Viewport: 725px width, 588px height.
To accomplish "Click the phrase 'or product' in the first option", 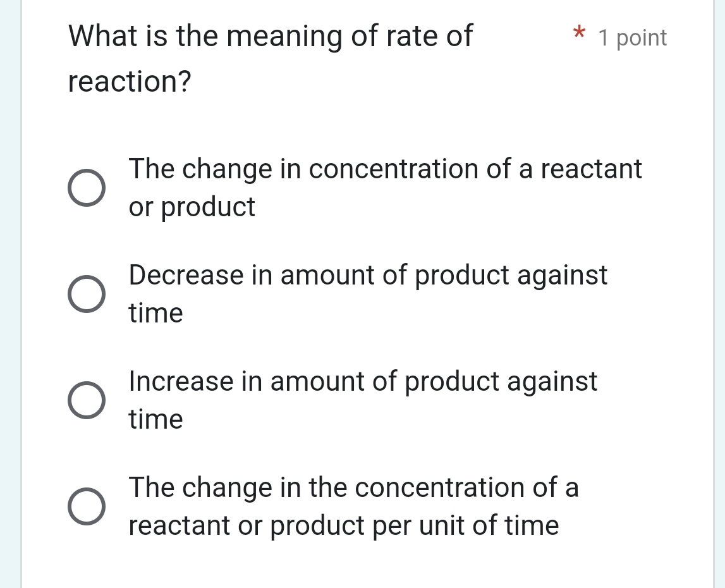I will point(191,207).
